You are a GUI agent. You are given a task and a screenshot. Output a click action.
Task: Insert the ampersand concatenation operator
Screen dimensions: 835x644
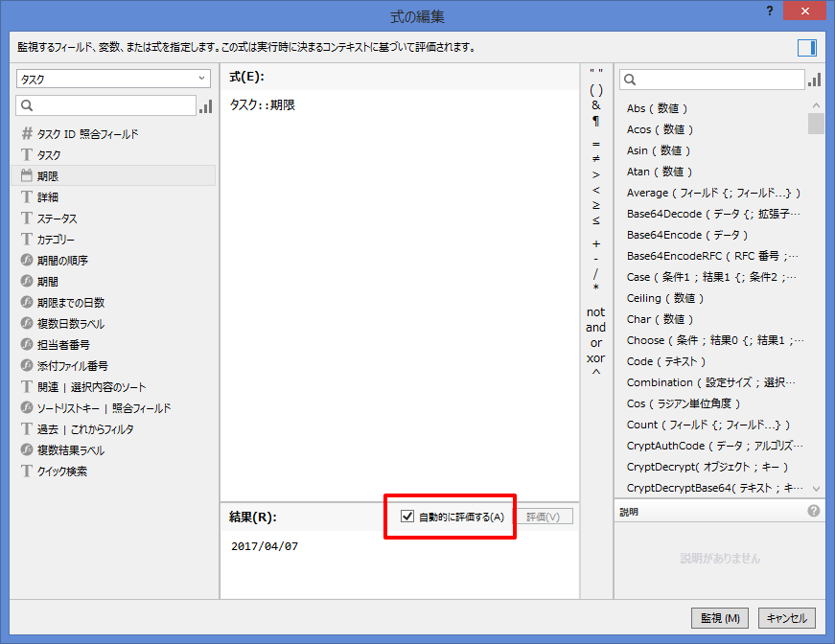coord(596,105)
